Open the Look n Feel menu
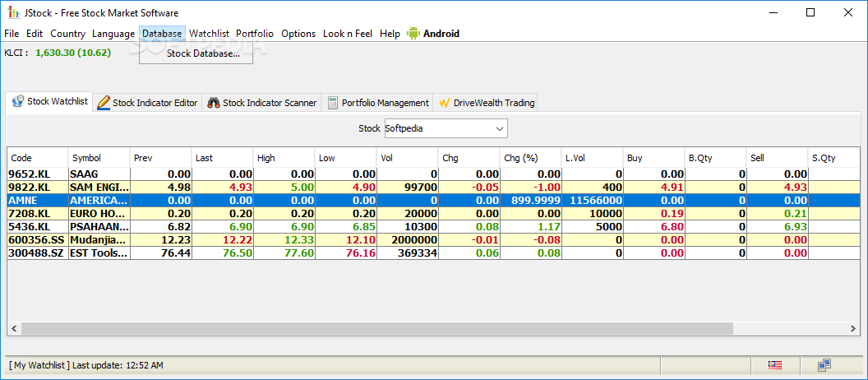868x380 pixels. pos(348,33)
